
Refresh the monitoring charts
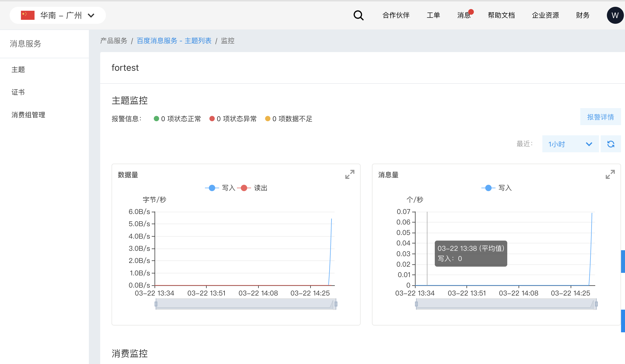[x=611, y=144]
